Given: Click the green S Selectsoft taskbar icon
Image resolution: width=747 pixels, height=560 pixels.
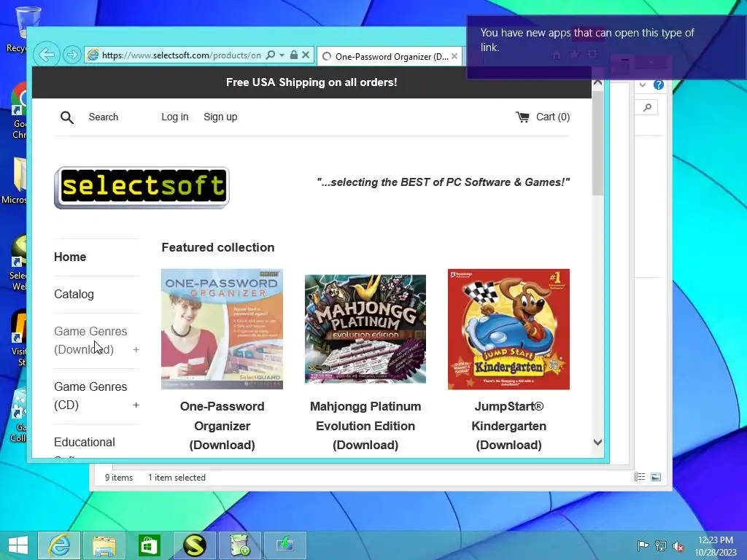Looking at the screenshot, I should [194, 545].
